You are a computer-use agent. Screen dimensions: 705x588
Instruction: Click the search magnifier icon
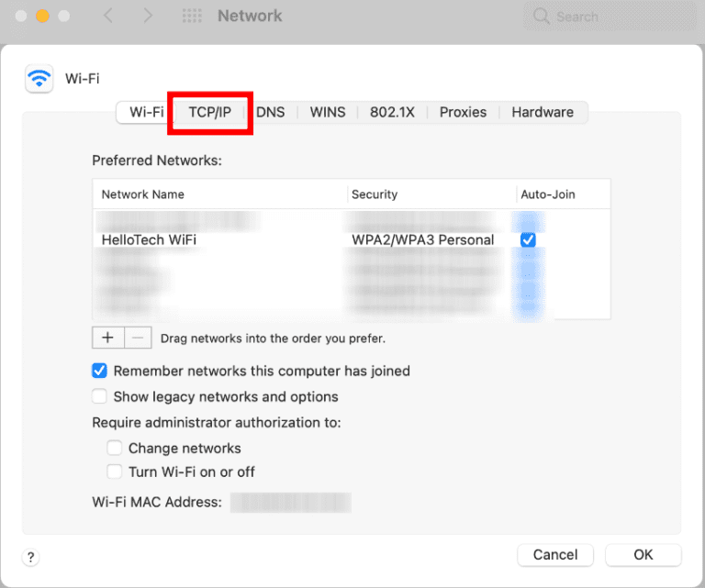(542, 17)
